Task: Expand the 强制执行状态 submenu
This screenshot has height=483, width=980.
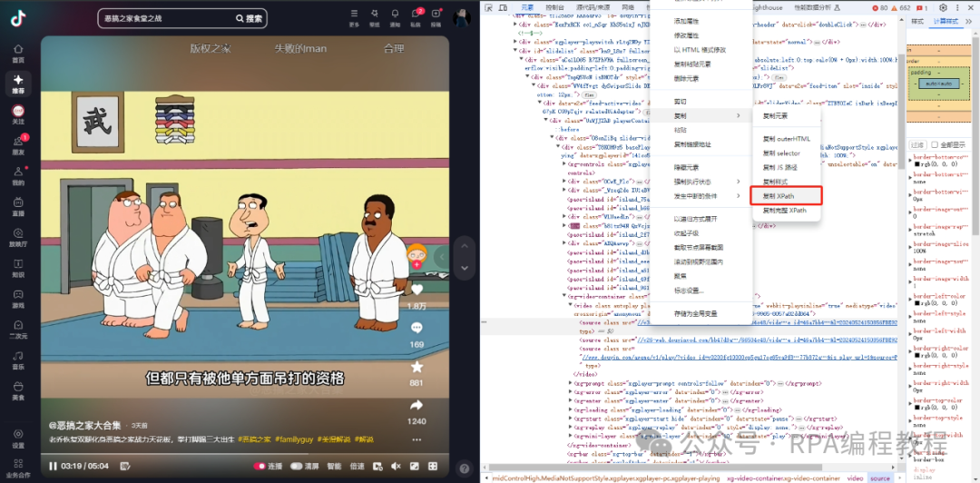Action: click(738, 182)
